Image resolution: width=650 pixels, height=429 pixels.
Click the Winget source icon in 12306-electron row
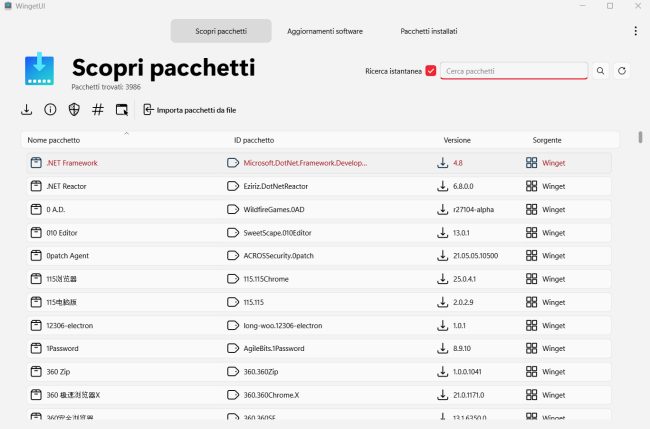click(531, 325)
